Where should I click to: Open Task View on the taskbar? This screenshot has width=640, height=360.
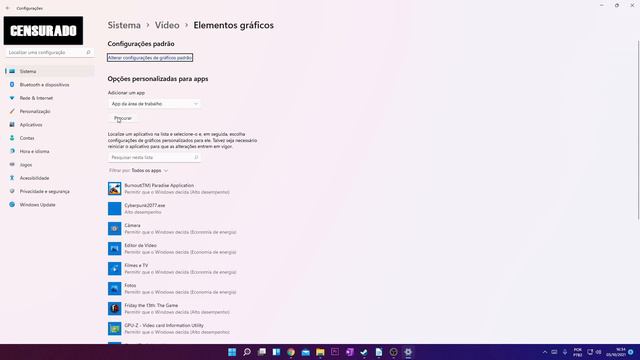(262, 352)
